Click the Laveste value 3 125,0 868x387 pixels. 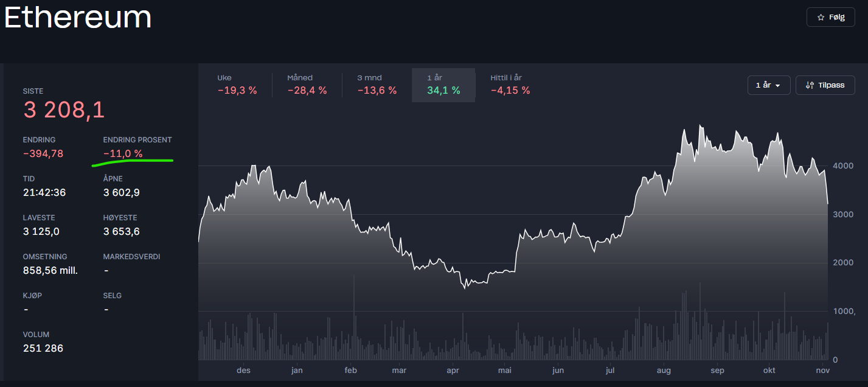coord(41,232)
